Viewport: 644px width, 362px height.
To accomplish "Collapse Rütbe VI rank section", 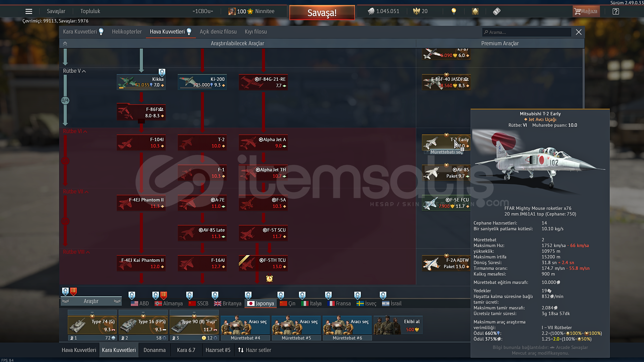I will pos(75,131).
